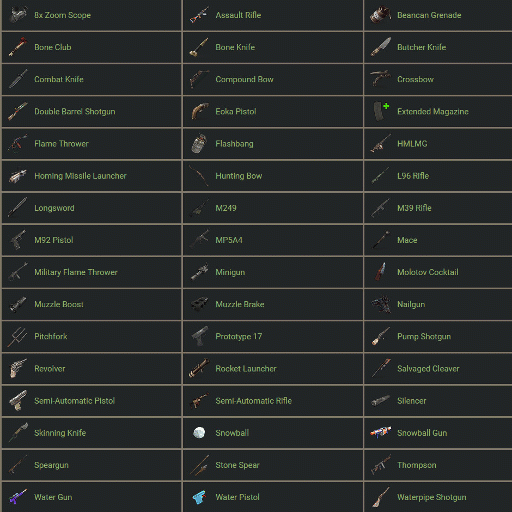512x512 pixels.
Task: Click the Muzzle Brake attachment thumbnail
Action: tap(199, 304)
